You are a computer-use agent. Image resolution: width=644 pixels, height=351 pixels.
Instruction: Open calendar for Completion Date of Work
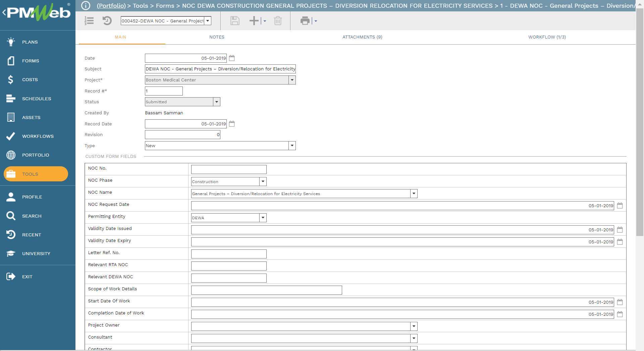click(620, 314)
